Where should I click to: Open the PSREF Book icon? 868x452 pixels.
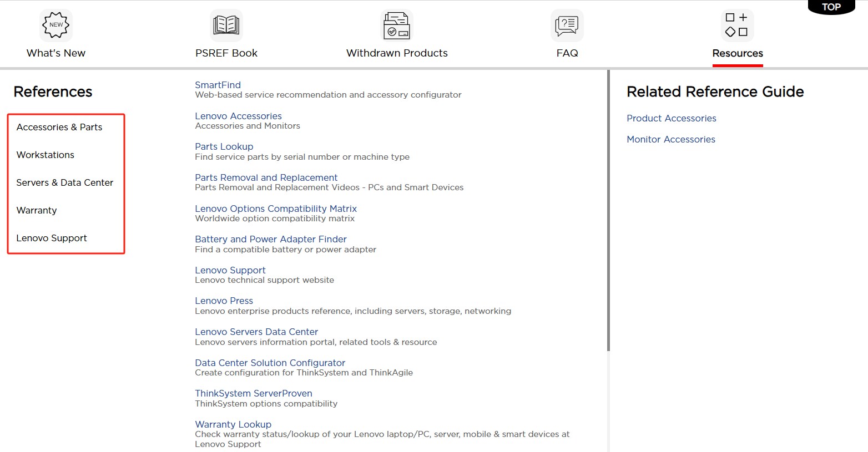pos(226,26)
